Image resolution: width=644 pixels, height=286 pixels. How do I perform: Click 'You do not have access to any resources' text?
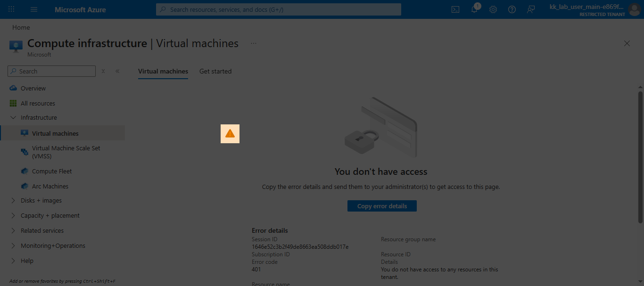coord(439,273)
